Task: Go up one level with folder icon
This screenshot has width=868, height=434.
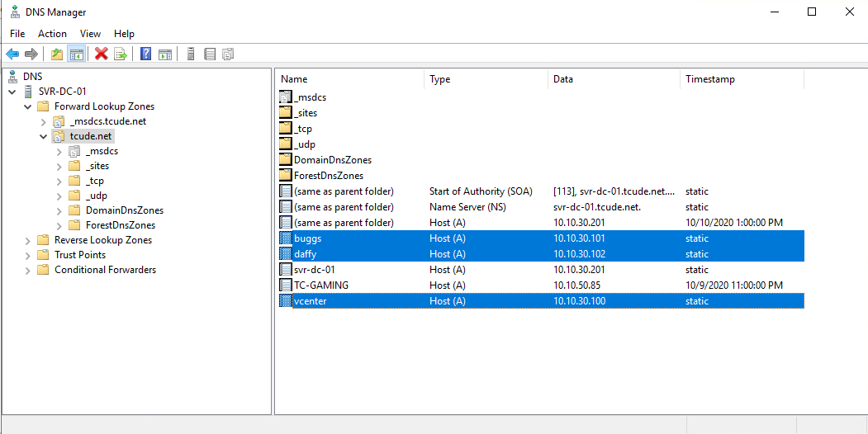Action: (56, 54)
